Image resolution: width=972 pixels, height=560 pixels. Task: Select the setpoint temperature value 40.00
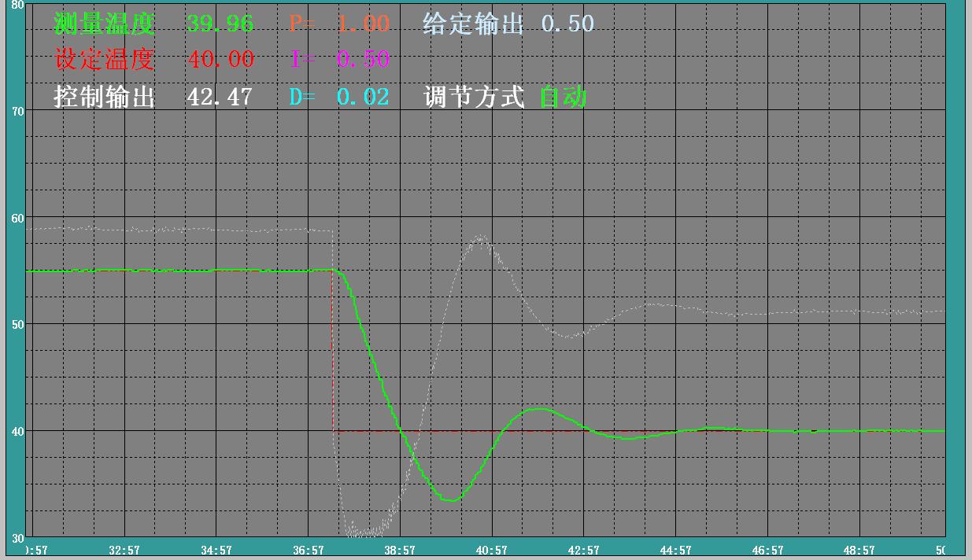tap(220, 60)
